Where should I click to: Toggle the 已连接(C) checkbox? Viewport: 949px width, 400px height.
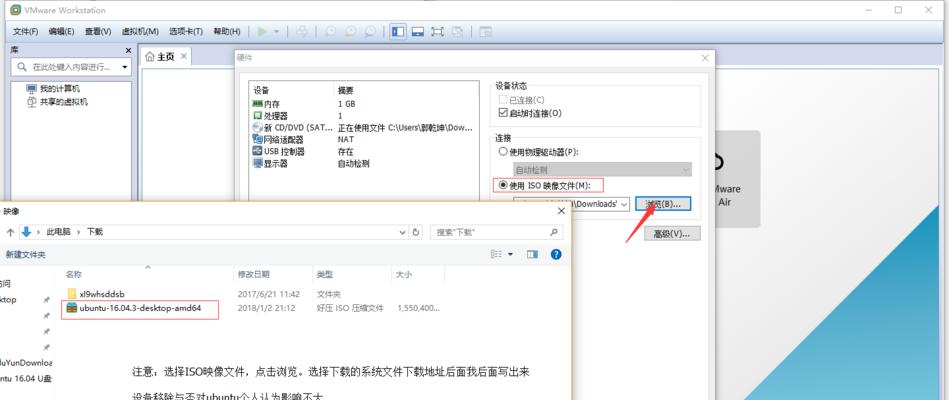coord(503,100)
